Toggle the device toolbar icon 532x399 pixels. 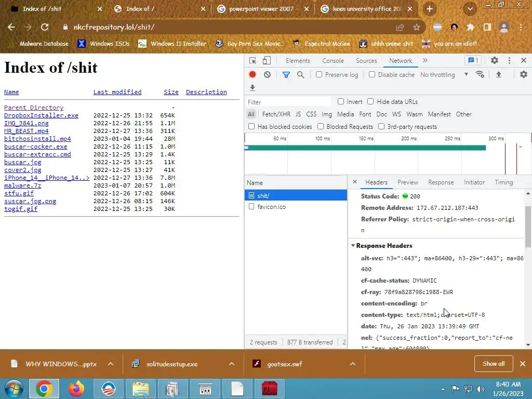coord(267,60)
